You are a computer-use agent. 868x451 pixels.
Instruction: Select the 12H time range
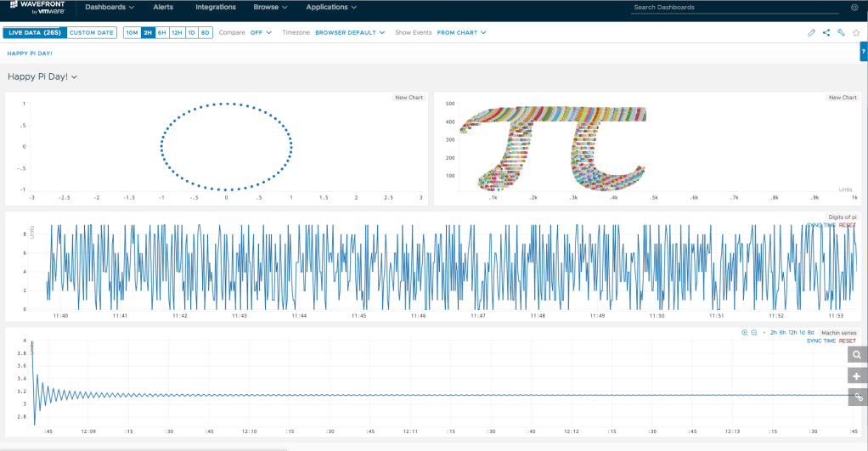click(177, 32)
